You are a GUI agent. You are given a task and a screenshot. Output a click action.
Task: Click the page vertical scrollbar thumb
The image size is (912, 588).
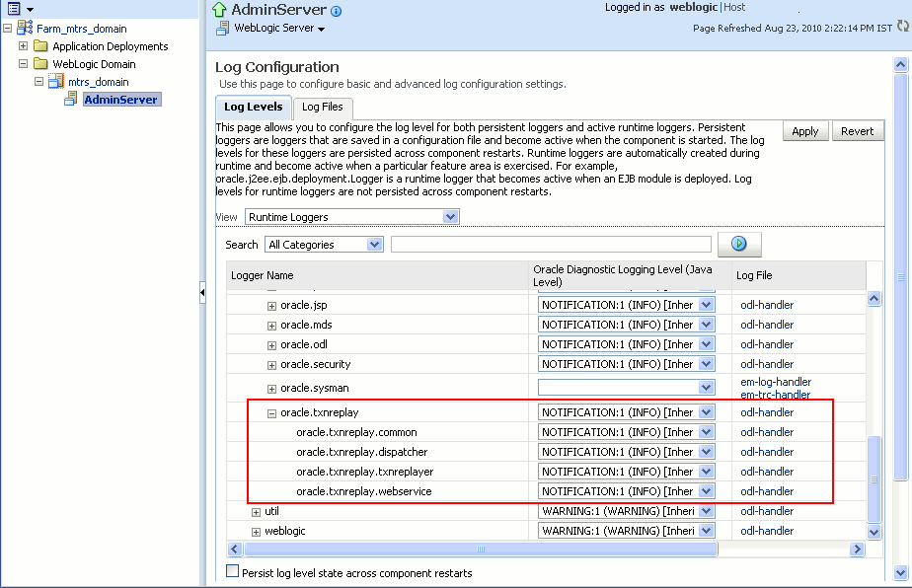(x=900, y=277)
